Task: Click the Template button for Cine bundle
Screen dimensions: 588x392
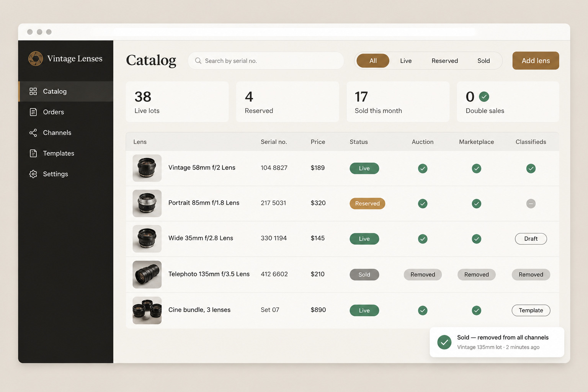Action: (531, 310)
